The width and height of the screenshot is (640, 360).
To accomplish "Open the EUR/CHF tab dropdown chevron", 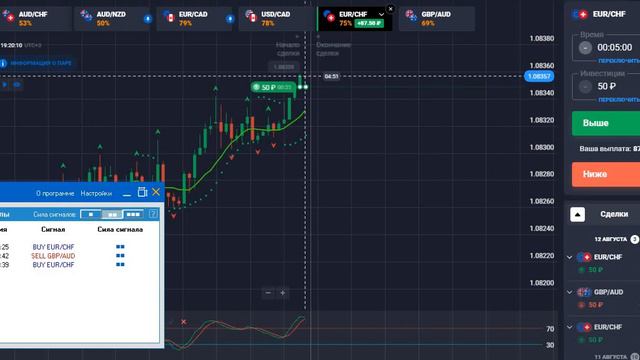I will [381, 14].
